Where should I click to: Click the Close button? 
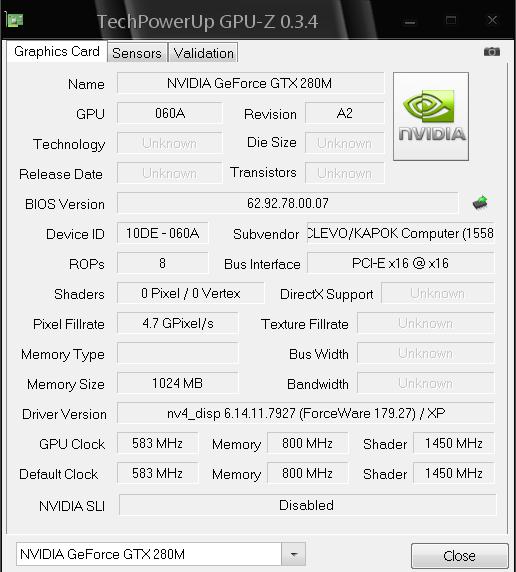coord(459,556)
